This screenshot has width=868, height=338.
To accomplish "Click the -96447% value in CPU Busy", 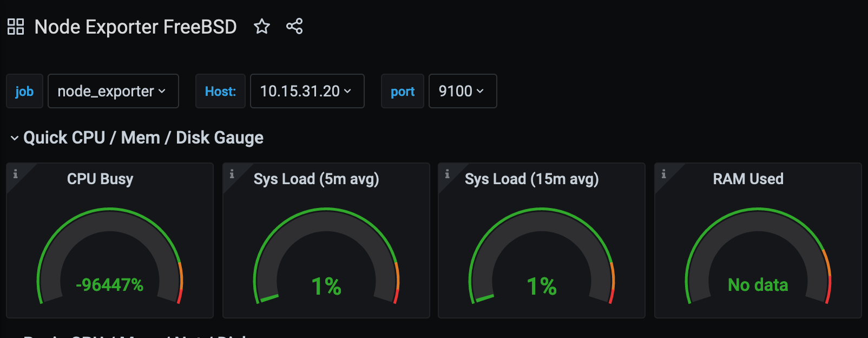I will coord(110,284).
